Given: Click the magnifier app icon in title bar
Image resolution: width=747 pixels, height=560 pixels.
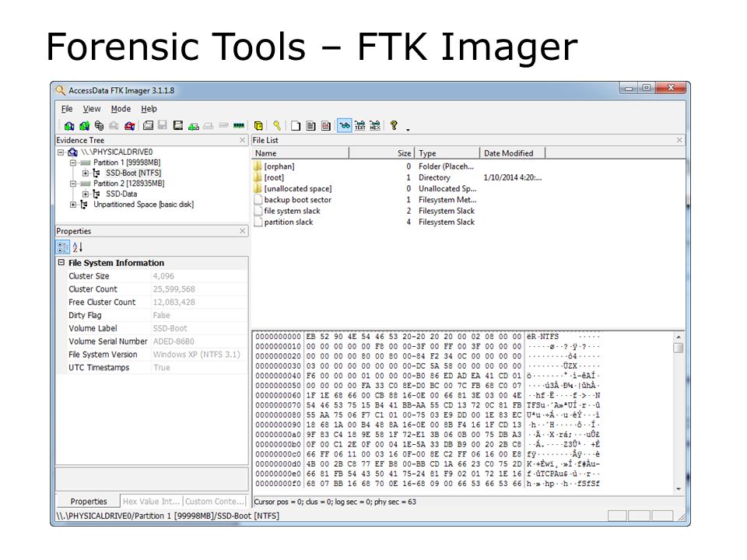Looking at the screenshot, I should (x=60, y=90).
